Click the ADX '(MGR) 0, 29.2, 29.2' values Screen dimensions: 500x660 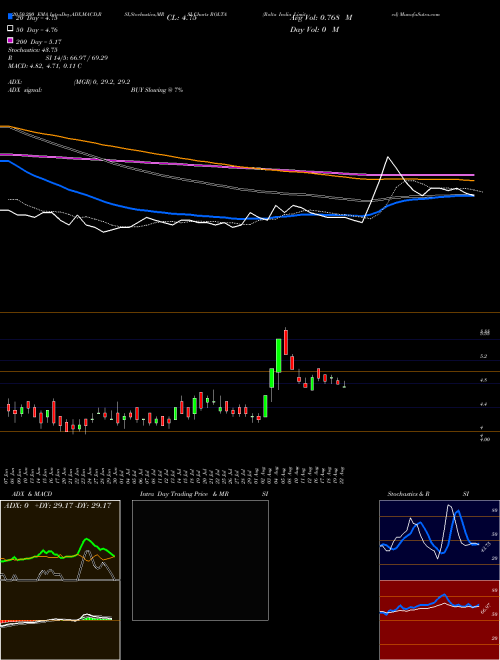click(102, 82)
